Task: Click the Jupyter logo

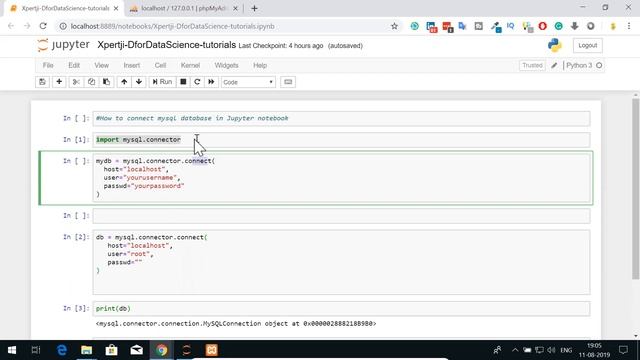Action: click(x=63, y=44)
